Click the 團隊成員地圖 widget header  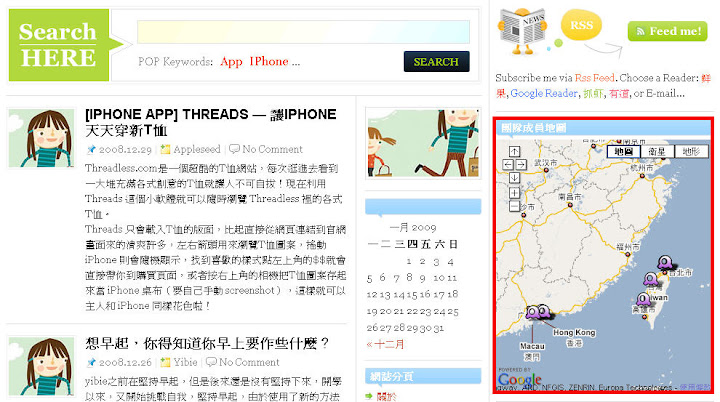coord(603,128)
